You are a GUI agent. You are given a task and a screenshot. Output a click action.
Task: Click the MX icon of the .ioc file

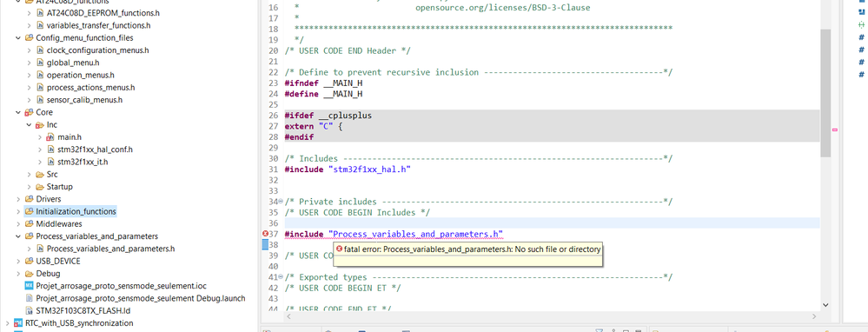tap(30, 286)
